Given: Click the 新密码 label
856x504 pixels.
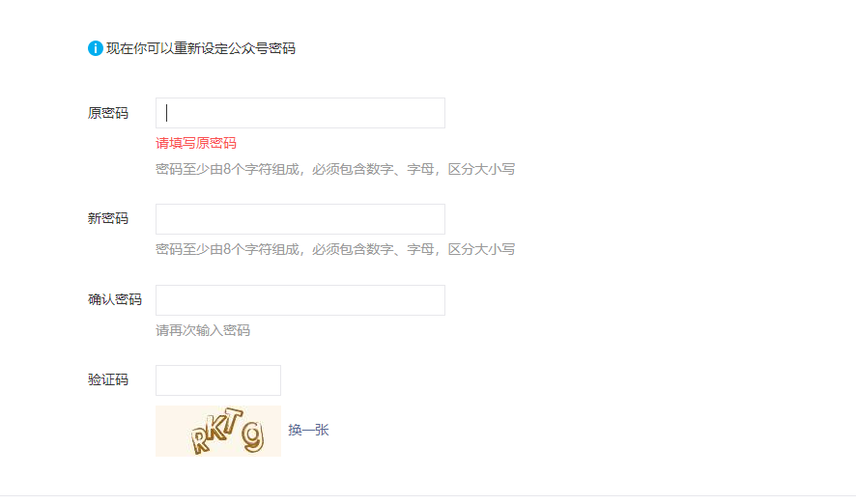Looking at the screenshot, I should click(x=108, y=219).
